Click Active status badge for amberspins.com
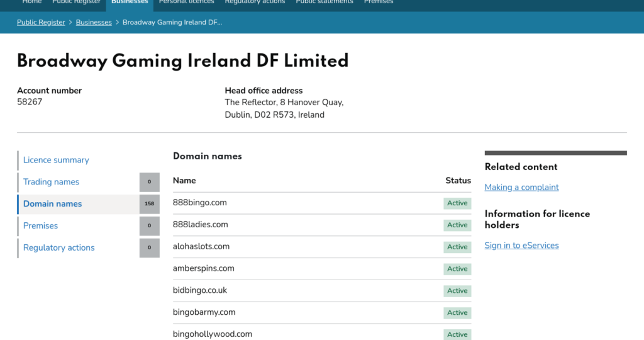This screenshot has height=340, width=644. pyautogui.click(x=457, y=269)
